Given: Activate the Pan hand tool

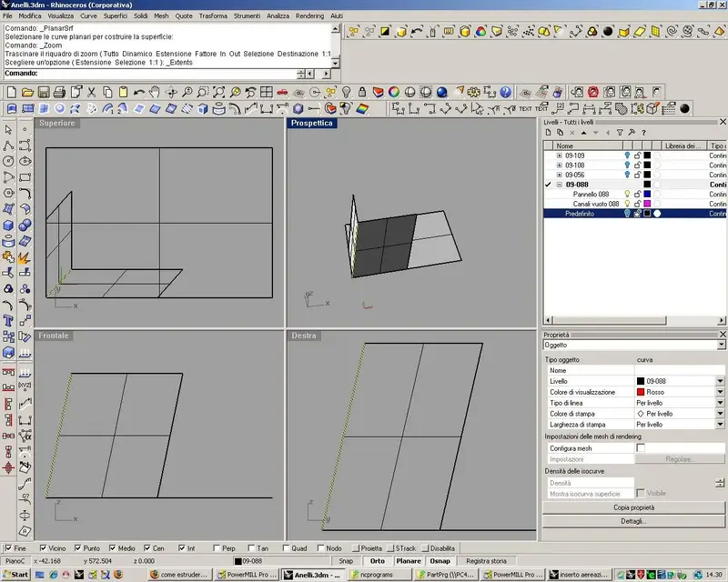Looking at the screenshot, I should pyautogui.click(x=155, y=92).
